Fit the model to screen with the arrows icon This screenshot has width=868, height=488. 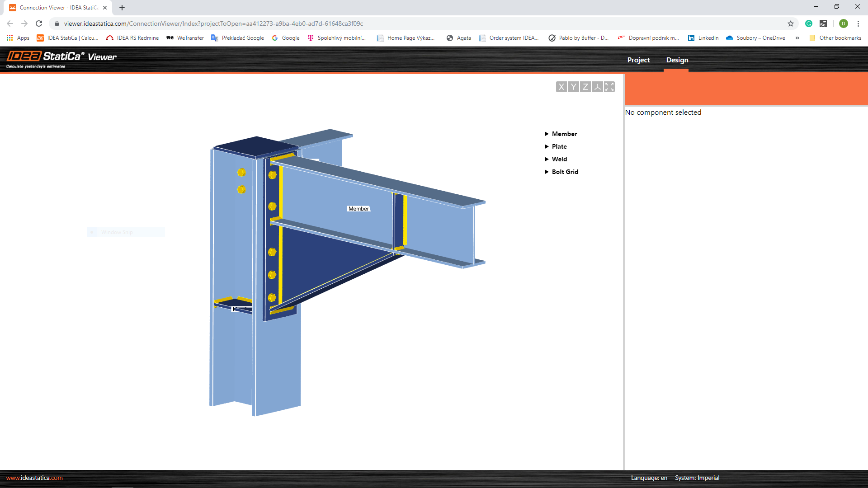coord(609,87)
